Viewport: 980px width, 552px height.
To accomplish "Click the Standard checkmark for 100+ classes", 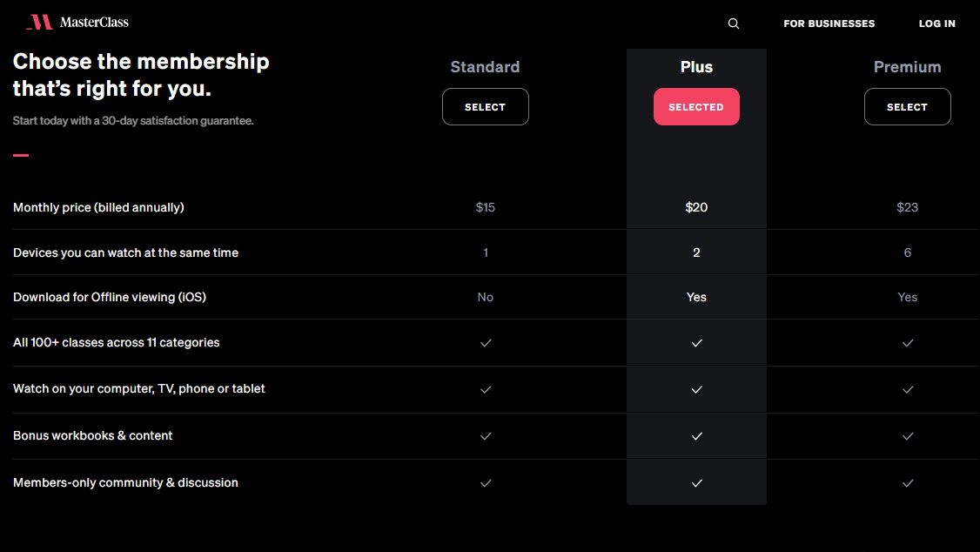I will pyautogui.click(x=485, y=343).
